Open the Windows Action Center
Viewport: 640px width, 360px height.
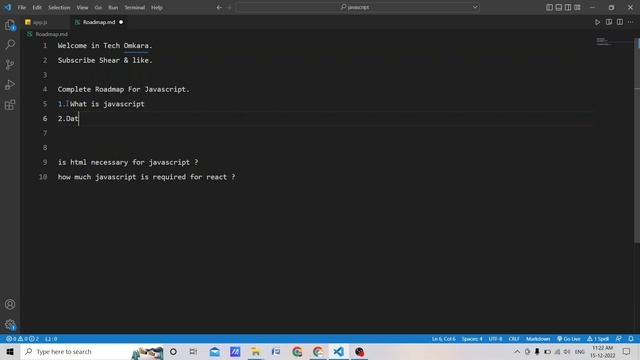pyautogui.click(x=627, y=351)
